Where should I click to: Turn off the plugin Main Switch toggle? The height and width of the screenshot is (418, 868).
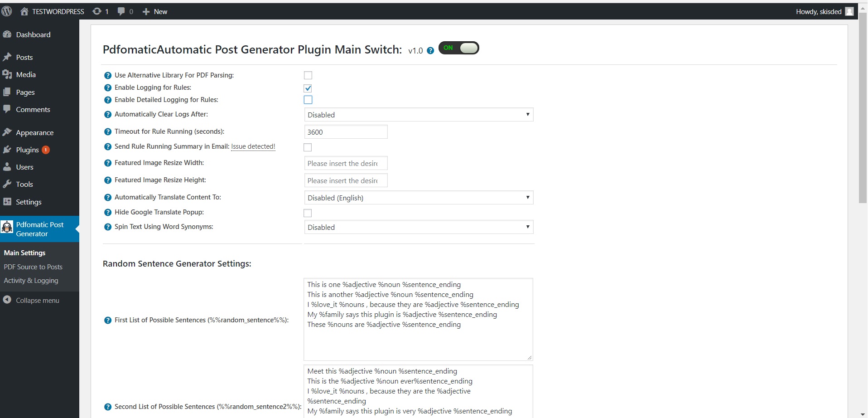click(458, 48)
